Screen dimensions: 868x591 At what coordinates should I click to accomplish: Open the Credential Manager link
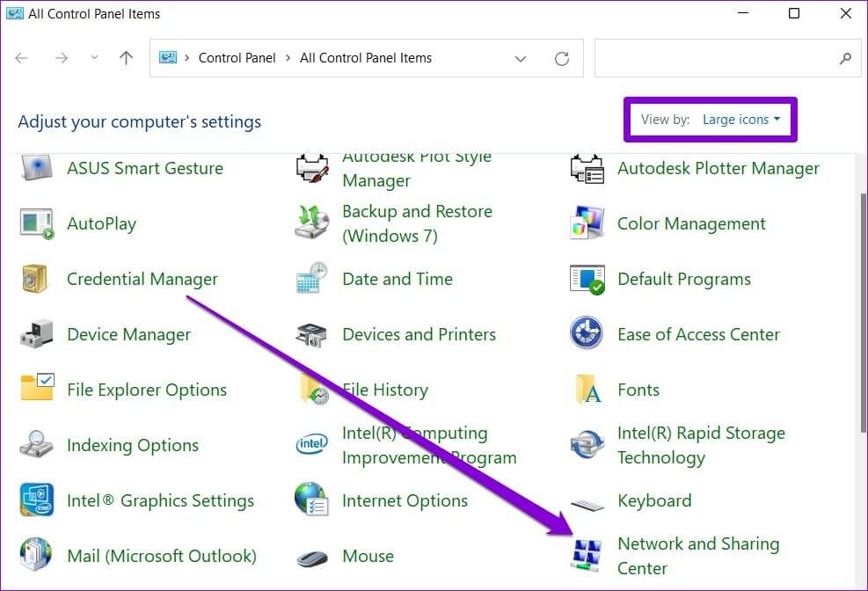(x=142, y=279)
